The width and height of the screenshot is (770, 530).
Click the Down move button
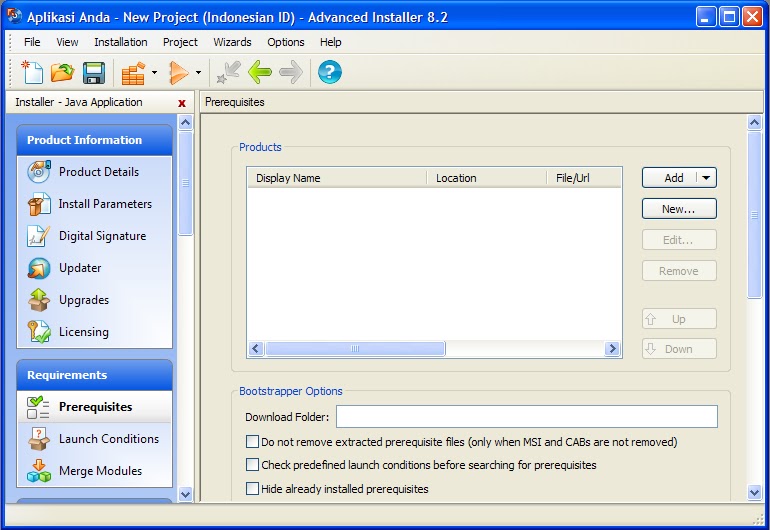(x=679, y=349)
